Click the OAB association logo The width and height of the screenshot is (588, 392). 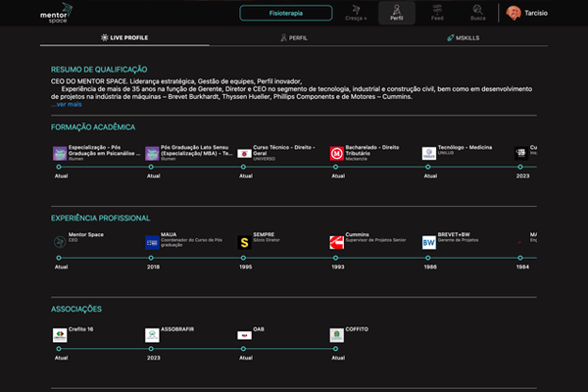click(244, 335)
